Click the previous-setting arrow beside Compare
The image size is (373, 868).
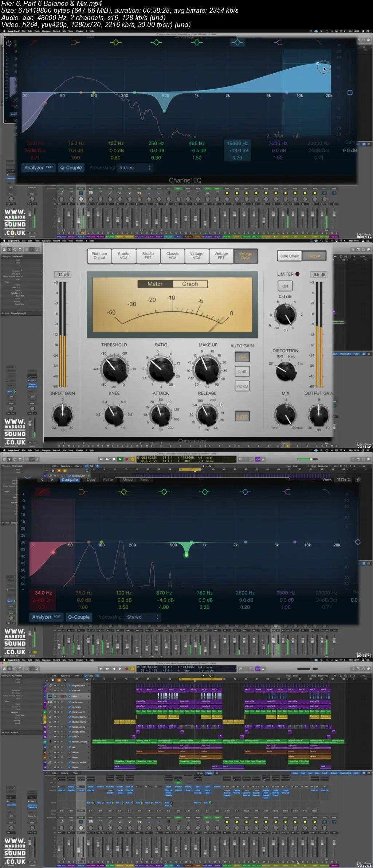[43, 479]
